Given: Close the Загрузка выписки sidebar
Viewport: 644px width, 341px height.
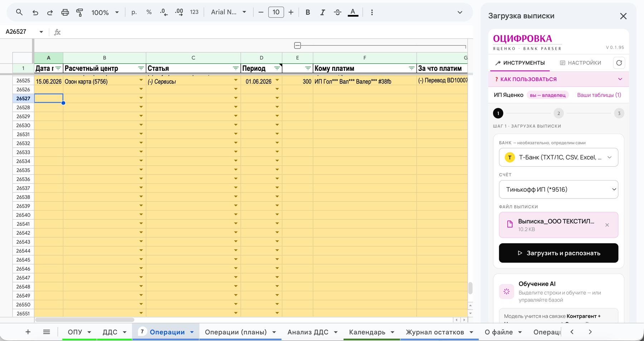Looking at the screenshot, I should click(x=623, y=16).
